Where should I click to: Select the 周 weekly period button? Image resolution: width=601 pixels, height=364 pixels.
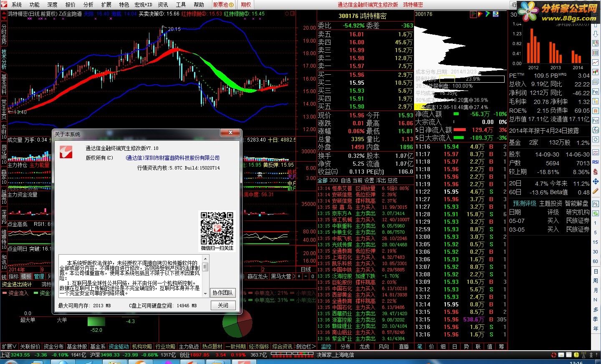[x=596, y=281]
